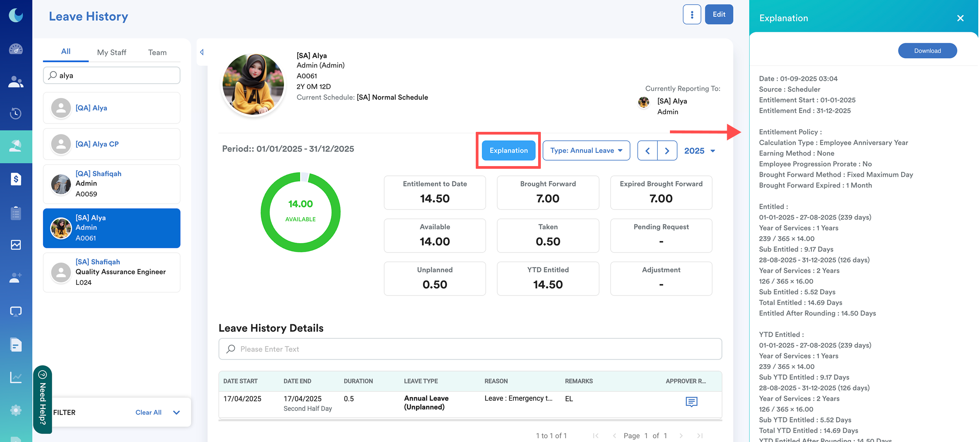Open the 2025 year dropdown
This screenshot has width=980, height=442.
(x=699, y=151)
